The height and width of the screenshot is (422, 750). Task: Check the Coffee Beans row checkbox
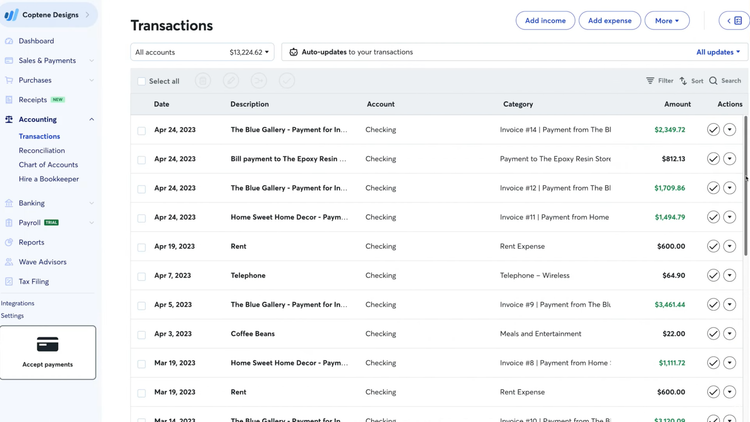click(x=142, y=335)
